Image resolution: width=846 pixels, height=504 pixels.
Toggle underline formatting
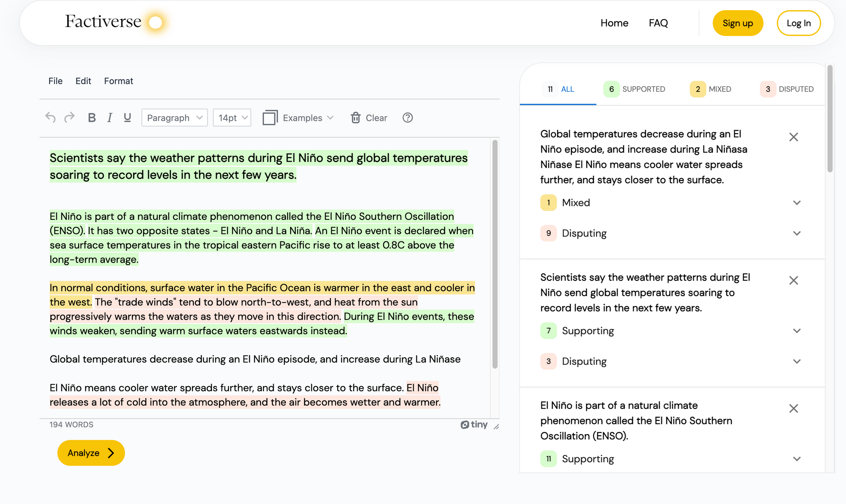[127, 118]
